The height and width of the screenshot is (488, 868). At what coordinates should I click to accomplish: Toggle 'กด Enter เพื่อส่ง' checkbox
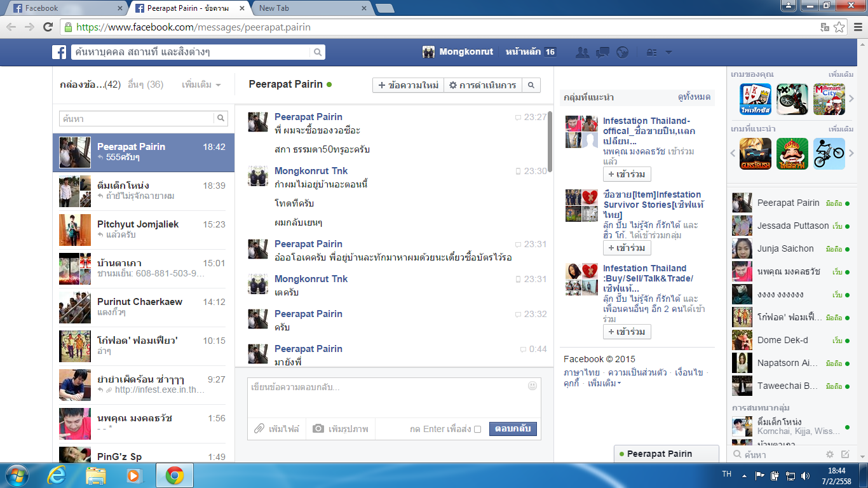coord(477,429)
